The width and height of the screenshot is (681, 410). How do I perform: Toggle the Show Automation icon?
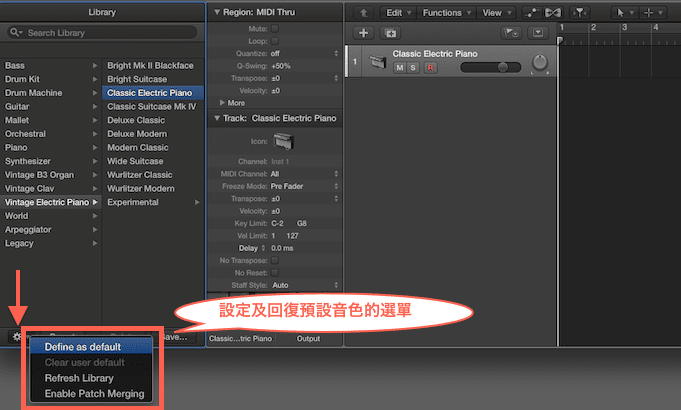click(x=531, y=13)
